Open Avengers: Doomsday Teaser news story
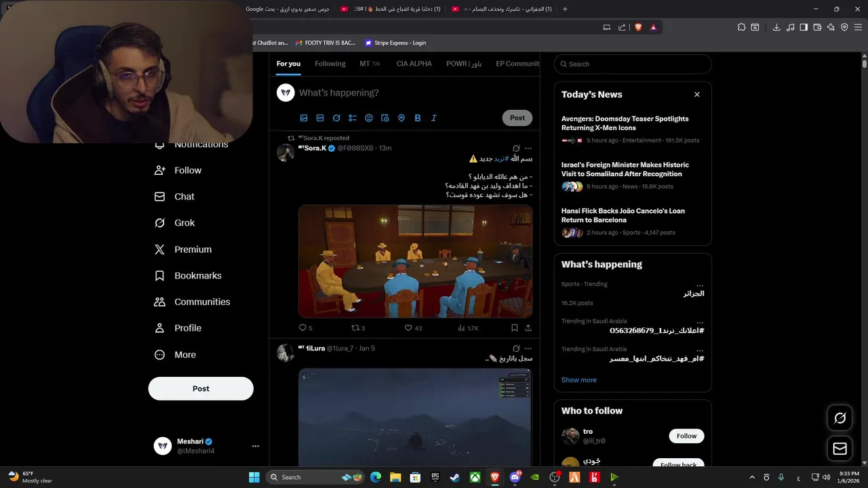The width and height of the screenshot is (868, 488). (632, 129)
